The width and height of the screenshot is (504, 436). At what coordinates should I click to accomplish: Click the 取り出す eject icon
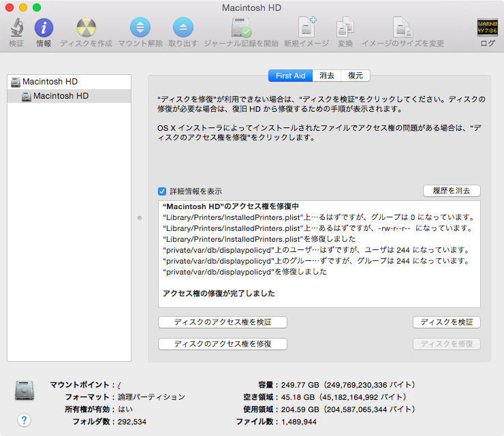click(x=183, y=27)
